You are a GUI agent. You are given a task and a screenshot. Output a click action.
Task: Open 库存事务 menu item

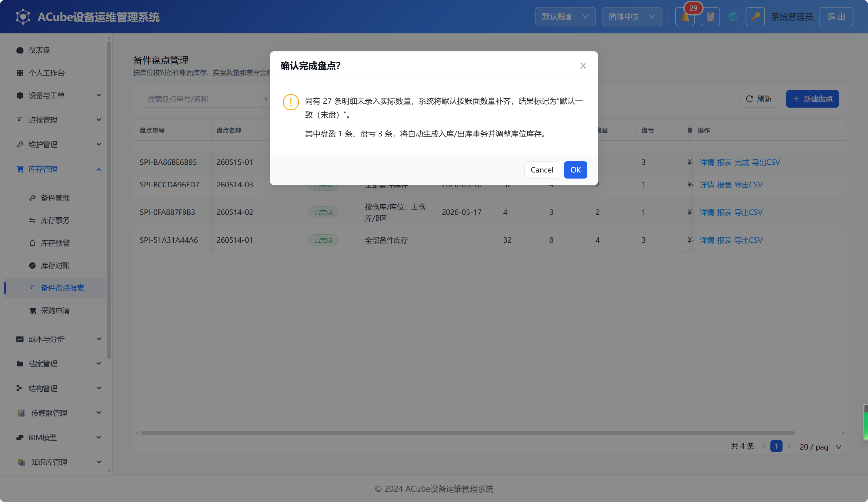click(x=56, y=220)
